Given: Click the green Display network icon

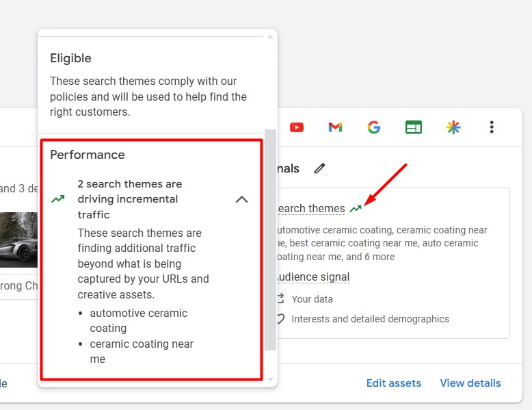Looking at the screenshot, I should (x=414, y=127).
